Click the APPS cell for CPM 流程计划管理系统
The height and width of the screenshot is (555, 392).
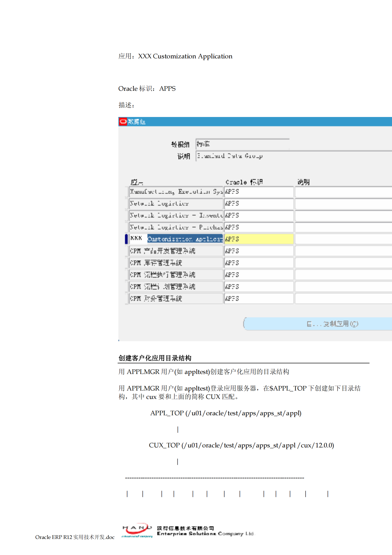pos(259,287)
